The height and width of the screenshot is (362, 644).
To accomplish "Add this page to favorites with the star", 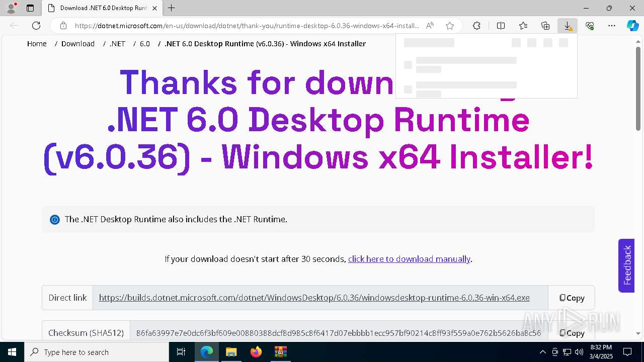I will 450,26.
